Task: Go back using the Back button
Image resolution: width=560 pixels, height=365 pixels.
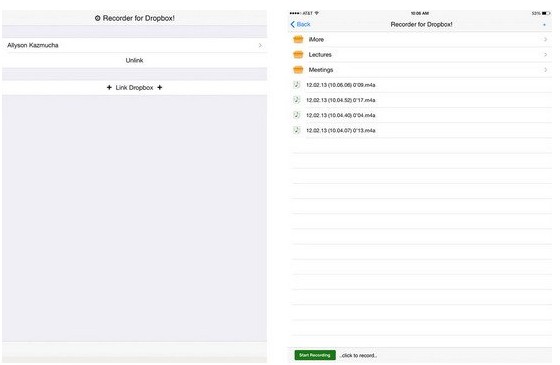Action: pyautogui.click(x=300, y=24)
